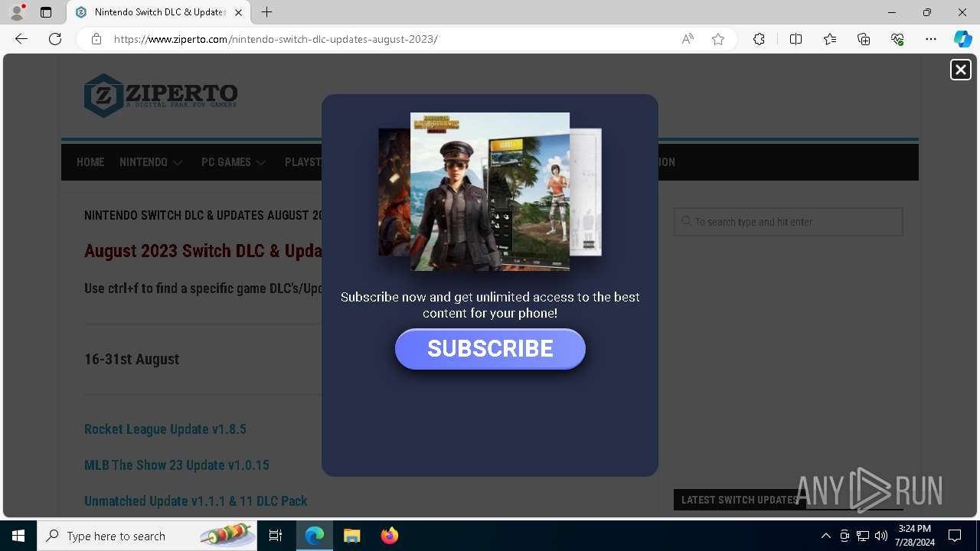Open the taskbar clock and date

[915, 536]
